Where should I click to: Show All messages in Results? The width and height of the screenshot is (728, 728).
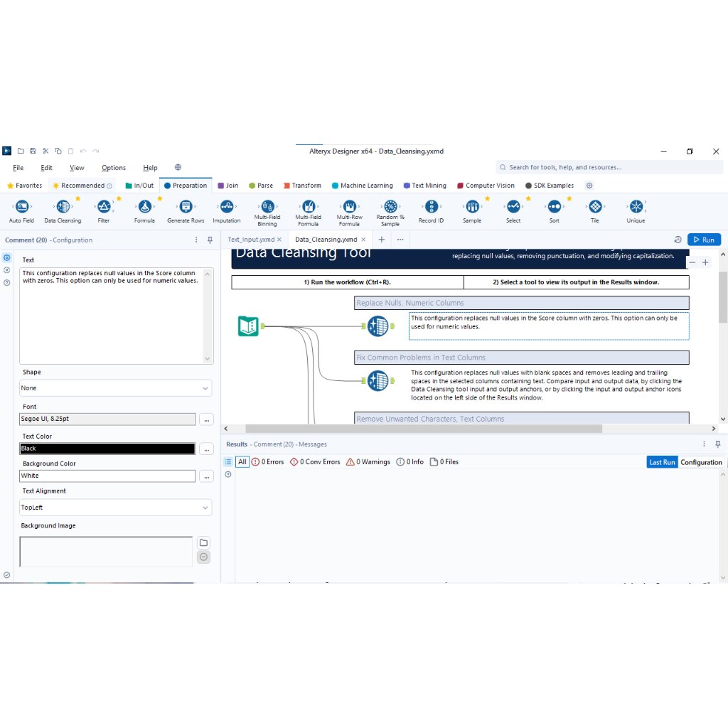(242, 462)
